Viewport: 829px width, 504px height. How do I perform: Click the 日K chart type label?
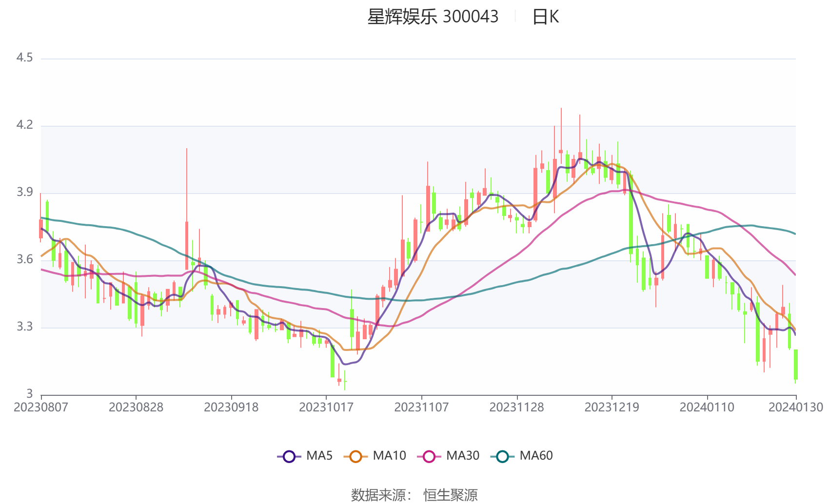tap(545, 17)
